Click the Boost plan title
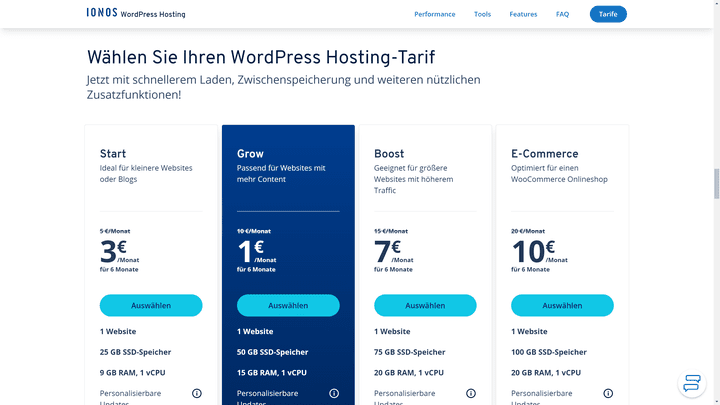Image resolution: width=720 pixels, height=405 pixels. pos(389,154)
